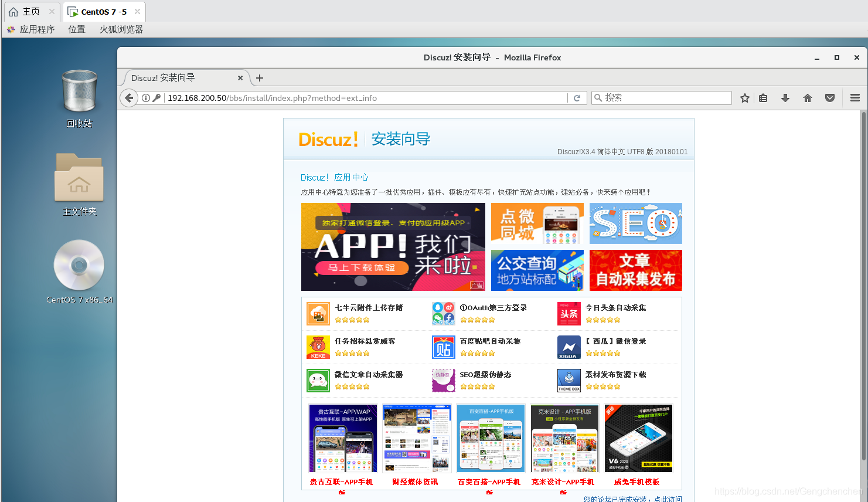Click the Discuz! logo in header

328,140
